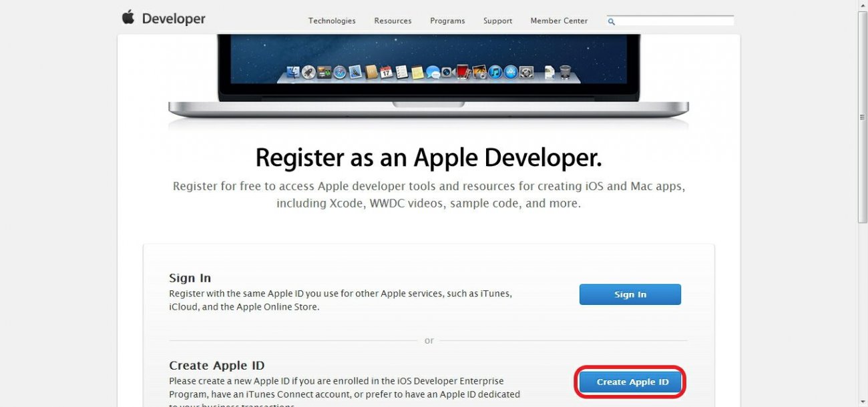This screenshot has width=868, height=407.
Task: Click the Apple logo in header
Action: click(x=128, y=17)
